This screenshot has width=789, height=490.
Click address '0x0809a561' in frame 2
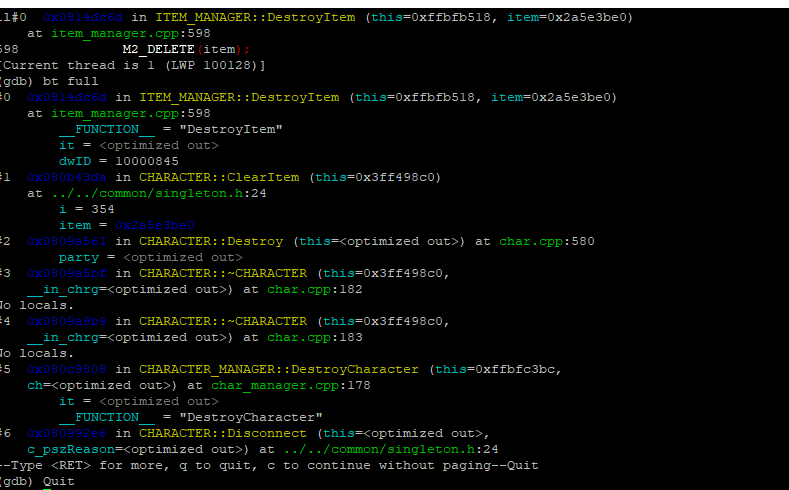pyautogui.click(x=67, y=241)
